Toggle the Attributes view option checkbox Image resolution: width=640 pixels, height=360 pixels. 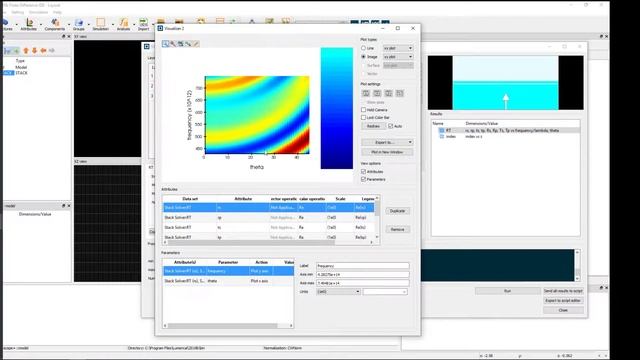pyautogui.click(x=363, y=172)
